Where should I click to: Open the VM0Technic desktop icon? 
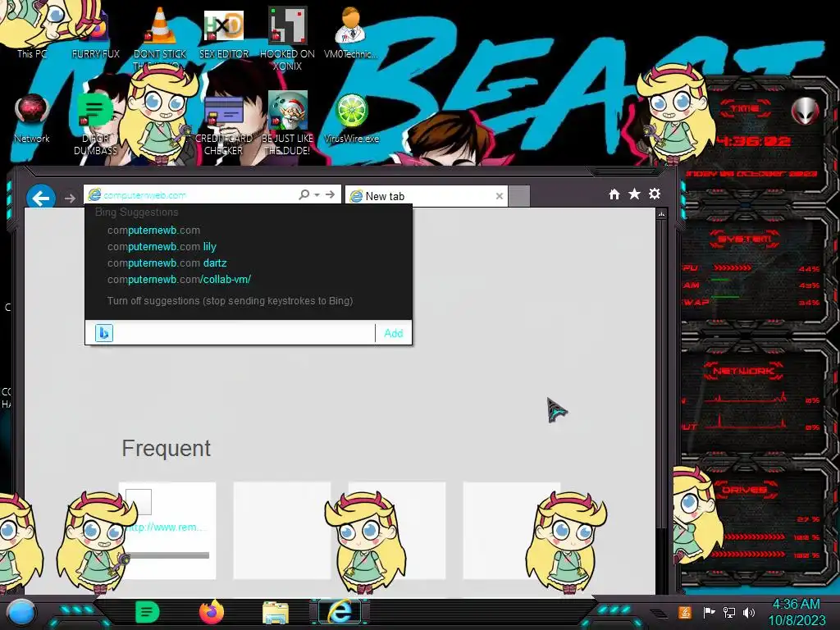coord(351,32)
